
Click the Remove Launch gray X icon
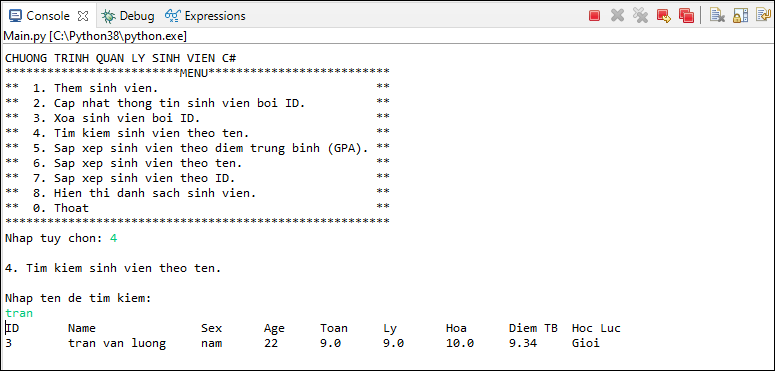[617, 16]
